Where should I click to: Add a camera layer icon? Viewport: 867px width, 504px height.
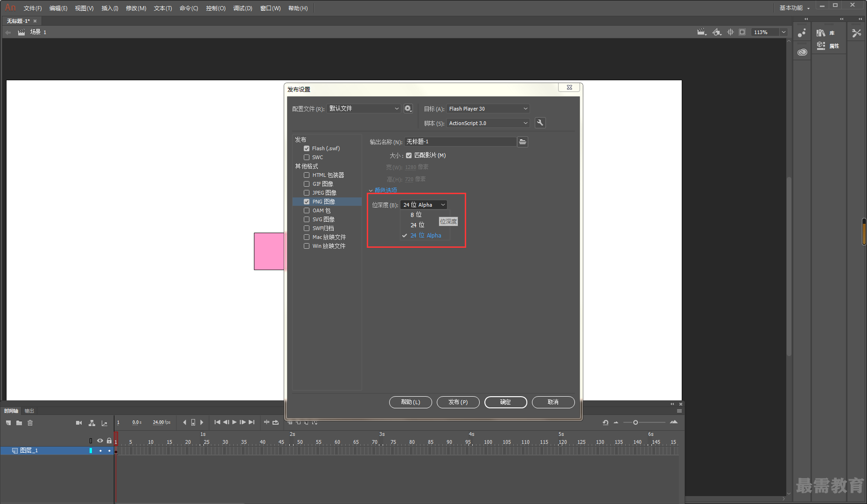click(x=79, y=423)
